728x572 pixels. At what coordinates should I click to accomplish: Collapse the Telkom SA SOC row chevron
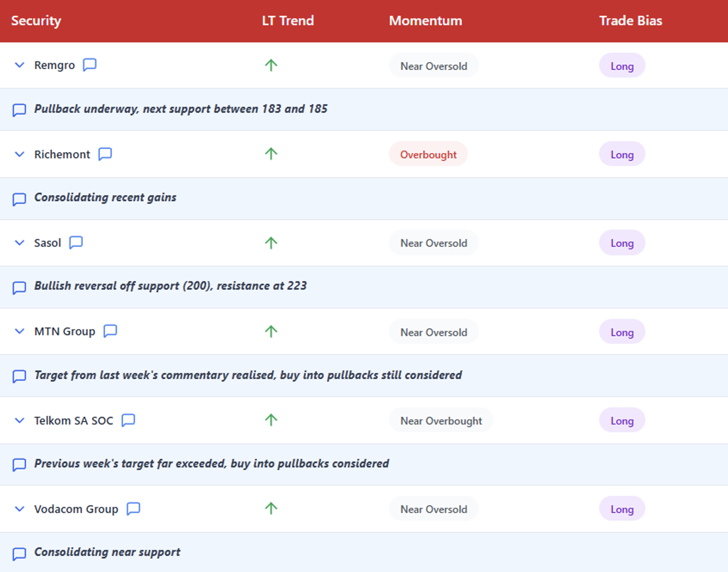coord(20,421)
